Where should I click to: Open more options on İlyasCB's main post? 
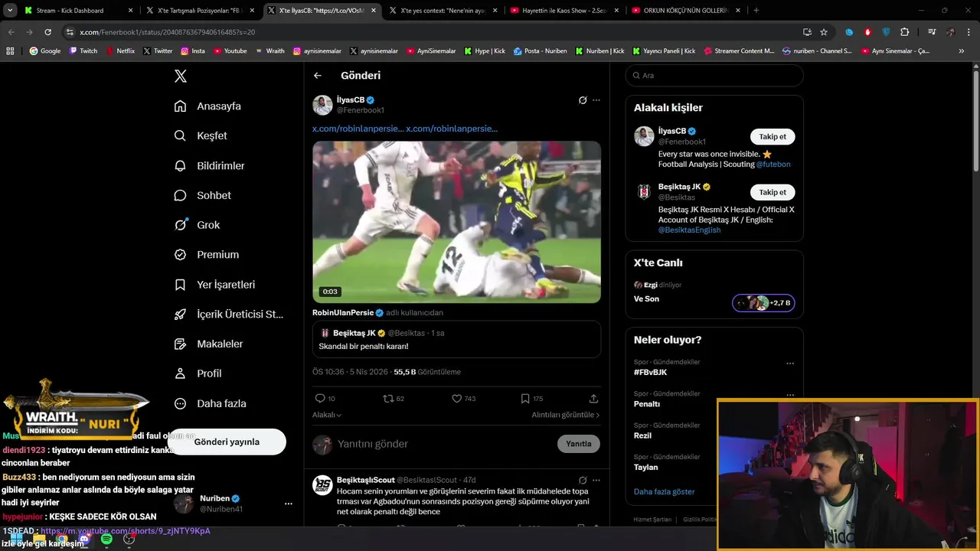tap(596, 100)
